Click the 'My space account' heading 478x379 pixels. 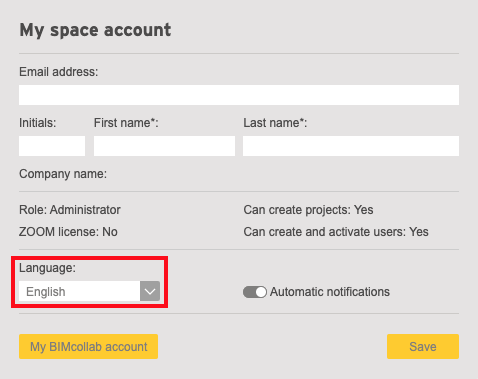pyautogui.click(x=95, y=30)
